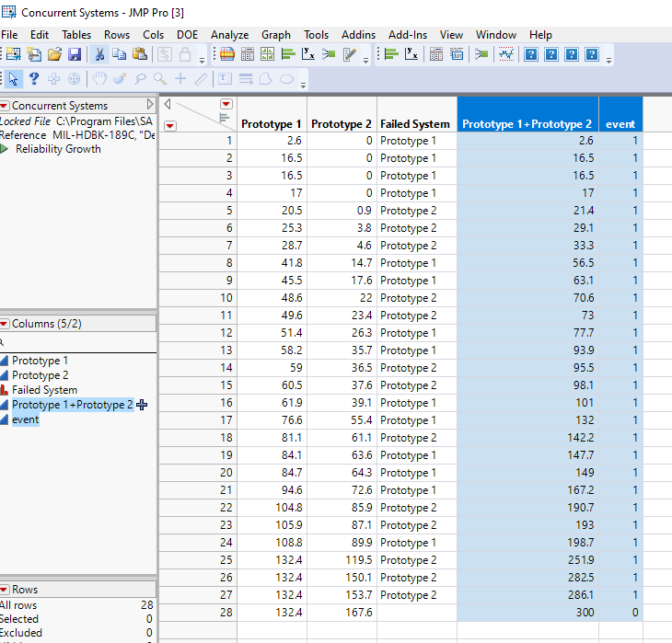Open the red triangle menu above the column headers

(x=226, y=104)
